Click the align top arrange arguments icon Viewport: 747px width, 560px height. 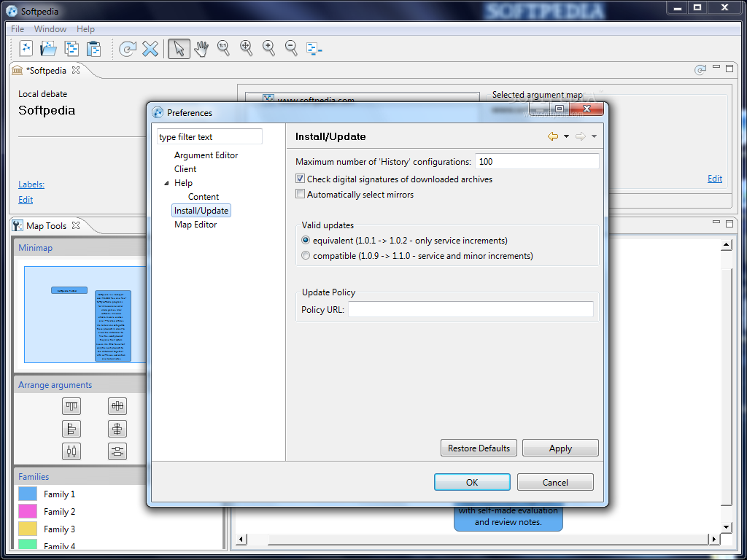pyautogui.click(x=71, y=406)
